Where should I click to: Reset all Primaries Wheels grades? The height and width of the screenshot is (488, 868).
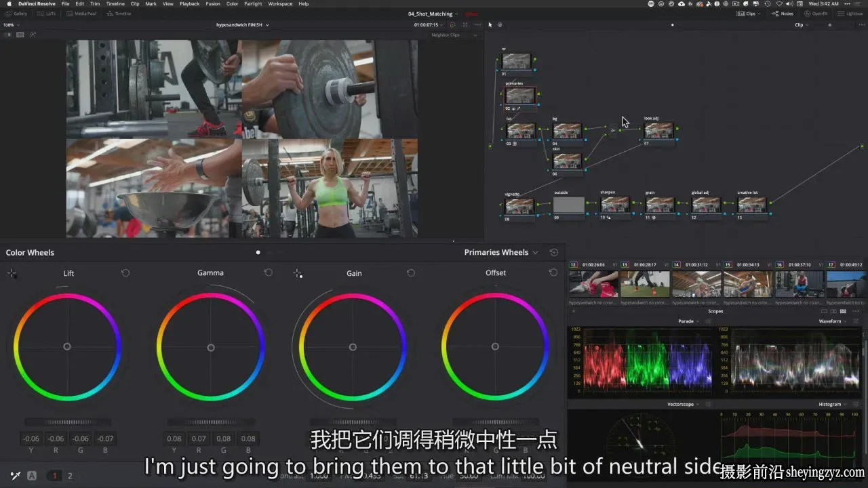coord(554,252)
